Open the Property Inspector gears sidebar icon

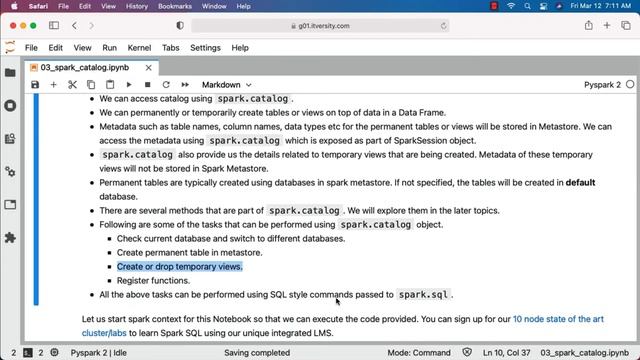pos(10,172)
